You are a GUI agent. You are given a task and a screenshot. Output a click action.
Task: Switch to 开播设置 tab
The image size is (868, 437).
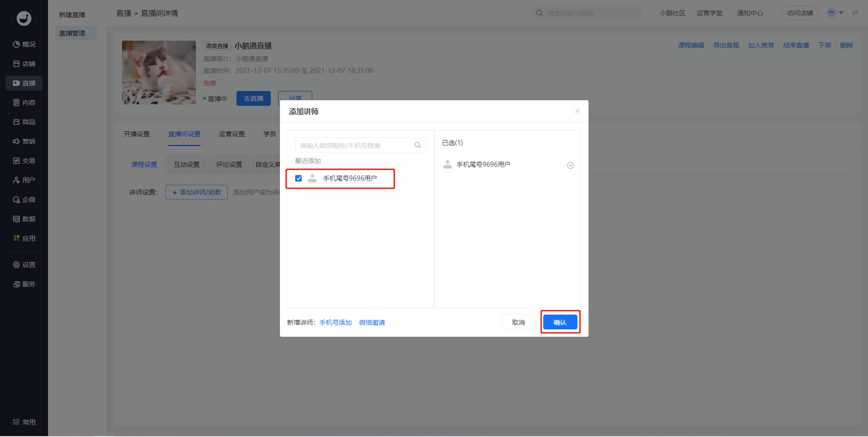point(137,134)
